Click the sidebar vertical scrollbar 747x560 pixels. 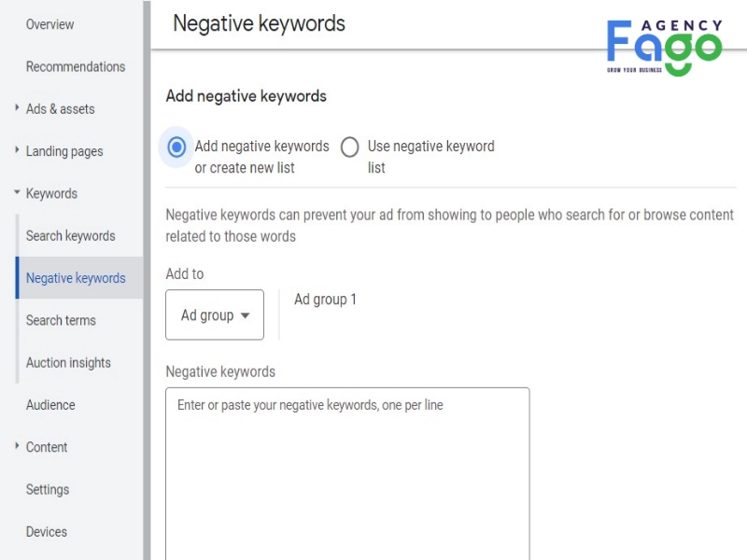(147, 280)
